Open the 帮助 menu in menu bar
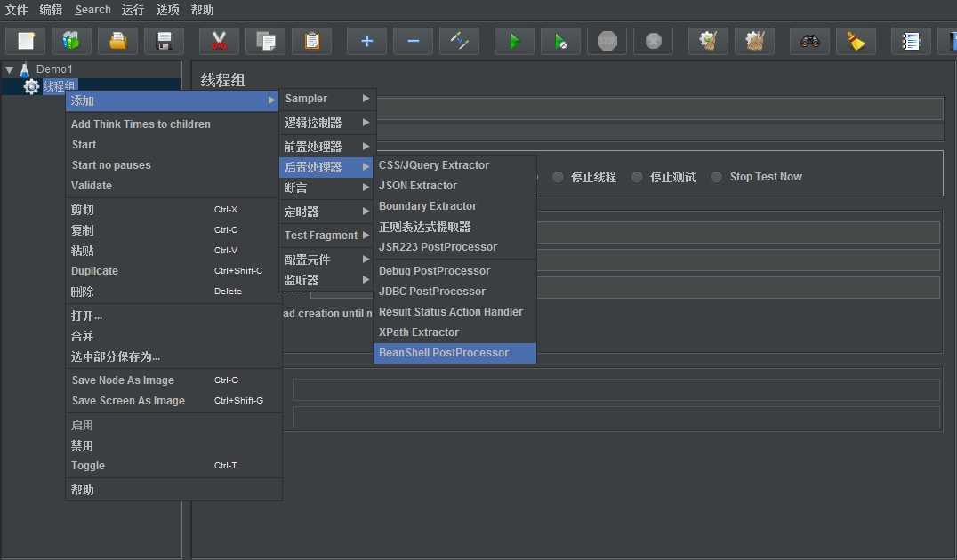 (x=202, y=10)
